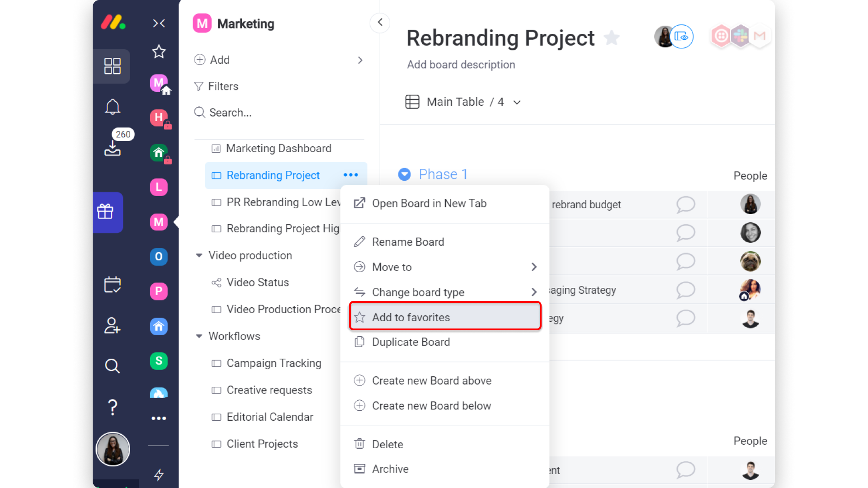Open My Work calendar icon
868x488 pixels.
113,285
